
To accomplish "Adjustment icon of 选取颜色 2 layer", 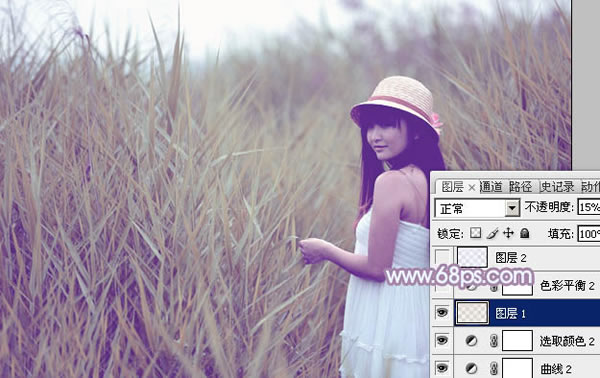I will coord(471,341).
